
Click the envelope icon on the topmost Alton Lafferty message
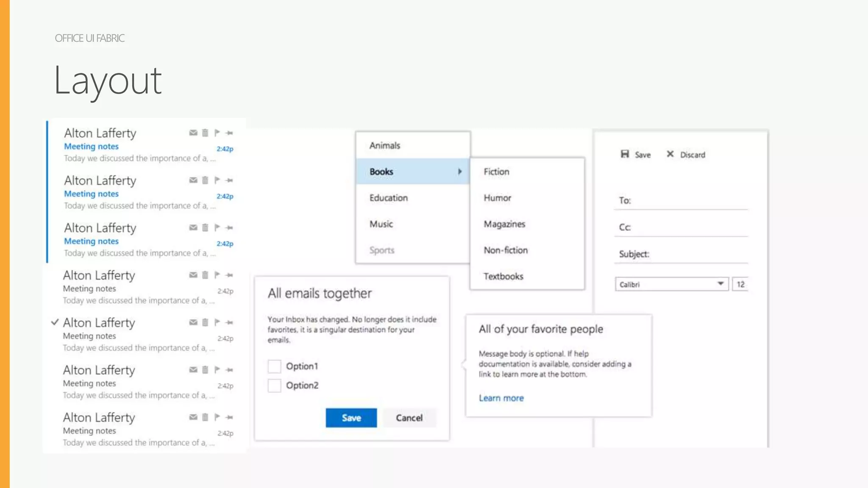pyautogui.click(x=193, y=133)
